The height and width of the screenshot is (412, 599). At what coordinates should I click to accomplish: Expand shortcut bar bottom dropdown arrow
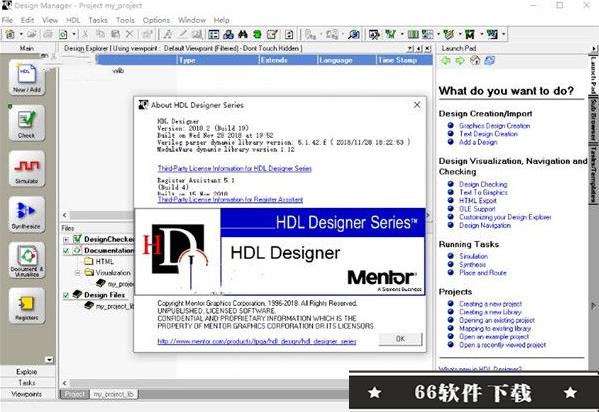[49, 360]
